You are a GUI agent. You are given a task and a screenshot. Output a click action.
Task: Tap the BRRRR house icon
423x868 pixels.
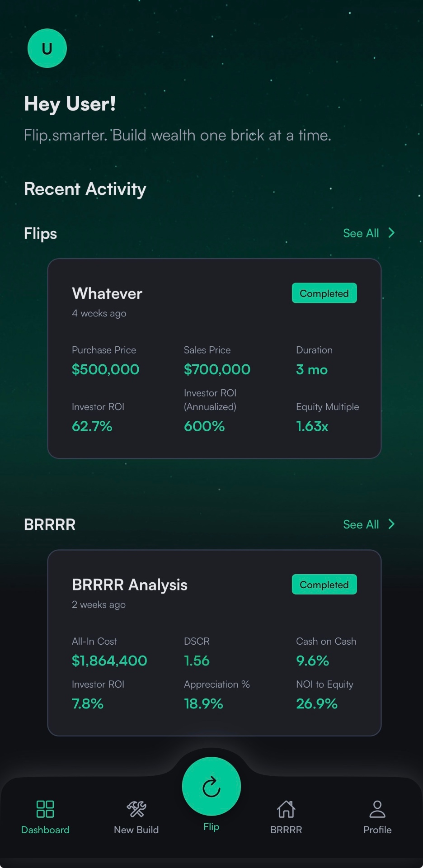click(x=286, y=809)
